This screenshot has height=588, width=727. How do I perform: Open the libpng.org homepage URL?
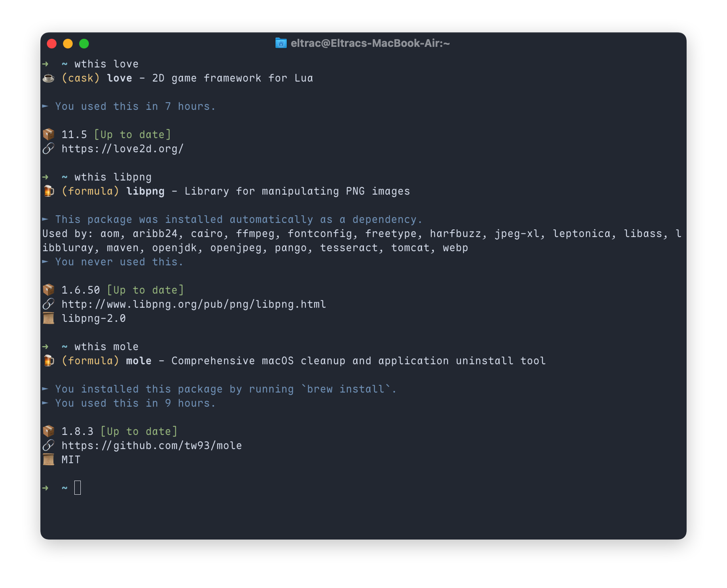point(193,304)
